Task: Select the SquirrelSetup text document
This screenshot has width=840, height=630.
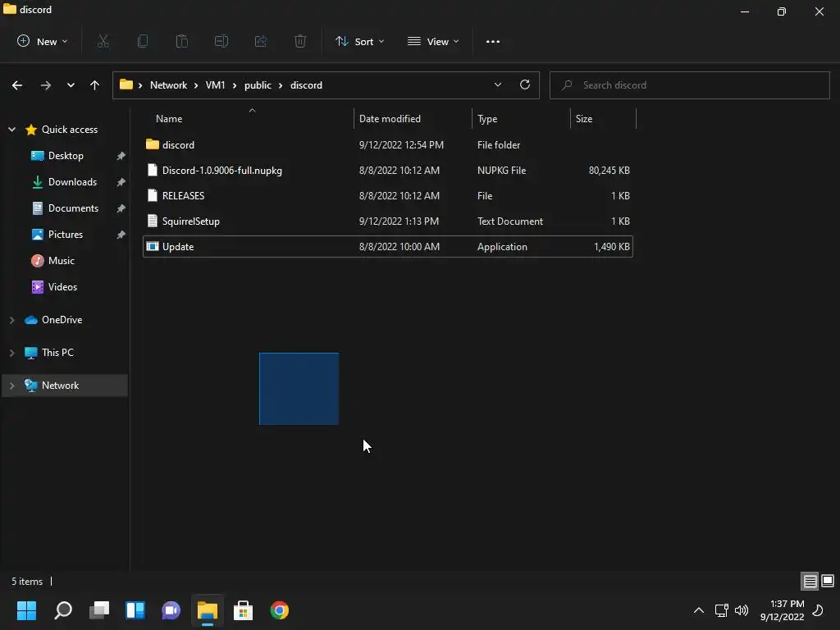Action: point(388,221)
